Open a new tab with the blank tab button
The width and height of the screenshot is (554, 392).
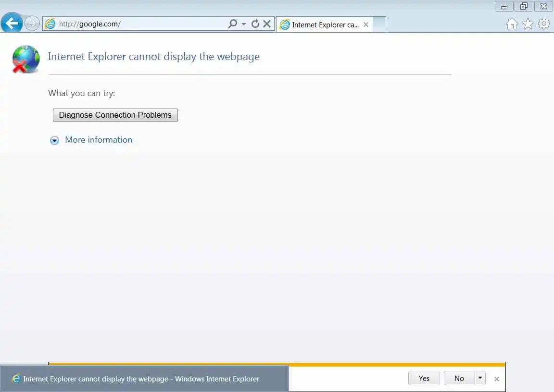click(379, 24)
